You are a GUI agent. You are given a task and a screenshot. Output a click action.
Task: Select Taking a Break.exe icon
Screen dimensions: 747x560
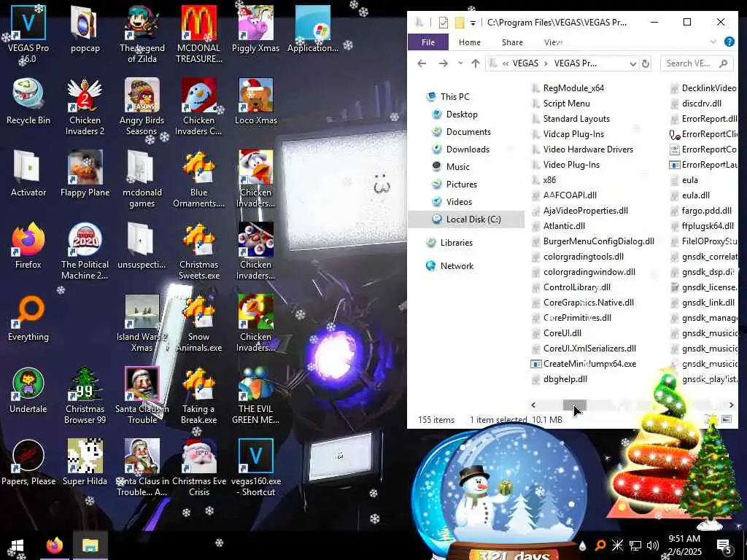pos(198,395)
